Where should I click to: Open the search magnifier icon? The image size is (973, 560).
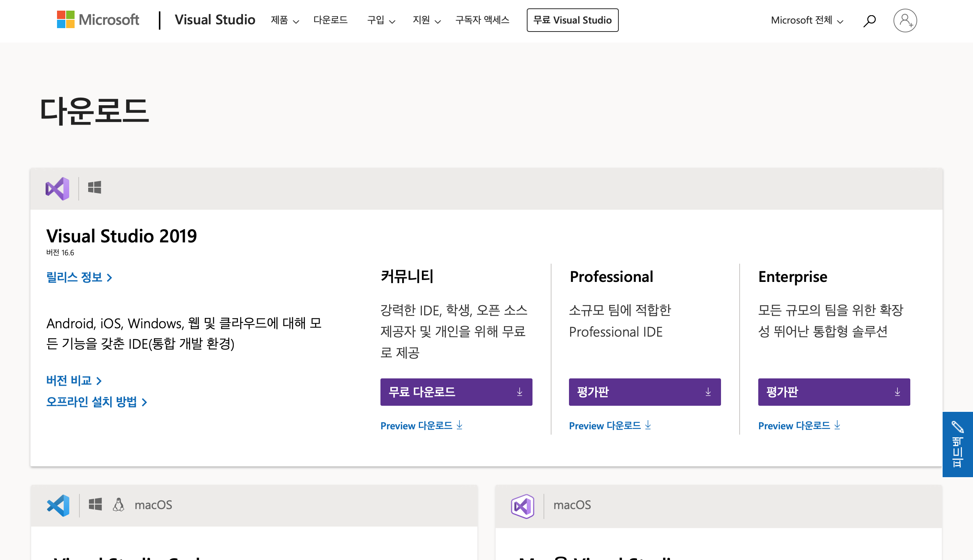pyautogui.click(x=869, y=21)
